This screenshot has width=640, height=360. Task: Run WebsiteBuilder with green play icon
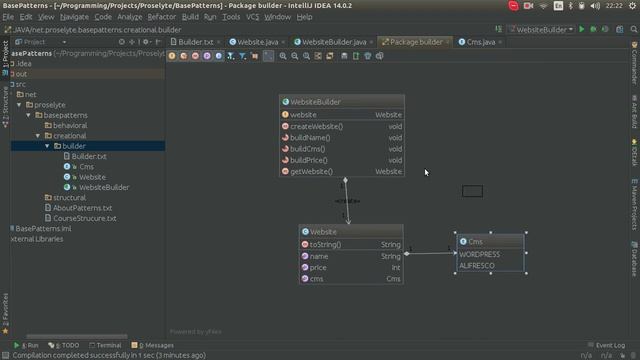[582, 29]
